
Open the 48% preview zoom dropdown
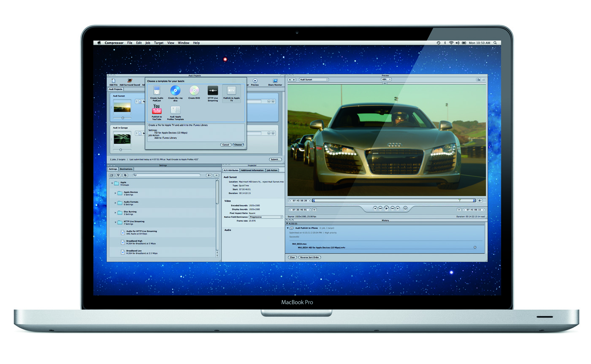point(386,79)
